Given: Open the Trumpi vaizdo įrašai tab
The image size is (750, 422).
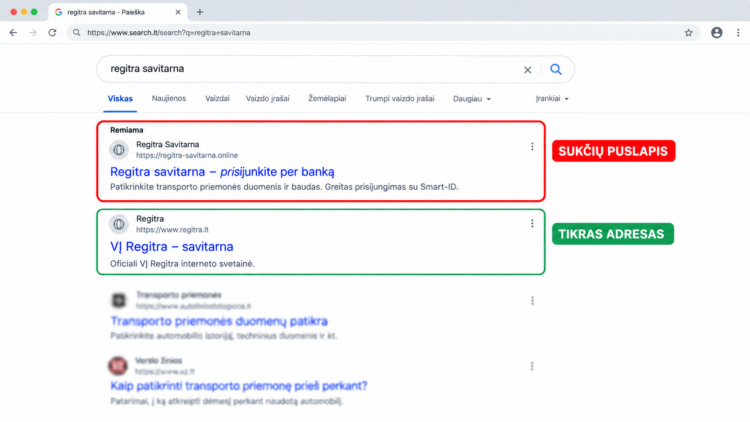Looking at the screenshot, I should pyautogui.click(x=400, y=99).
